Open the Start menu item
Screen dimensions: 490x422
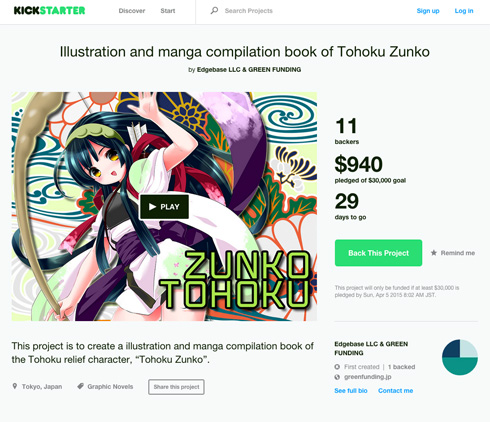click(x=168, y=11)
